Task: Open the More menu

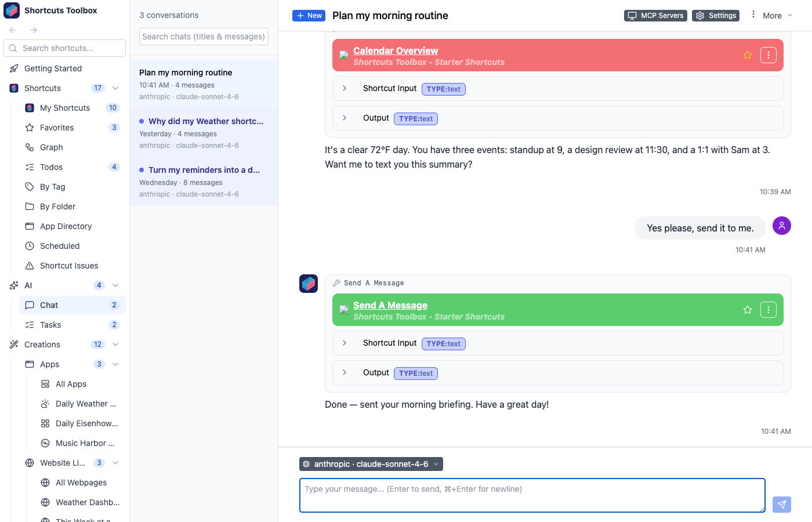Action: 778,16
